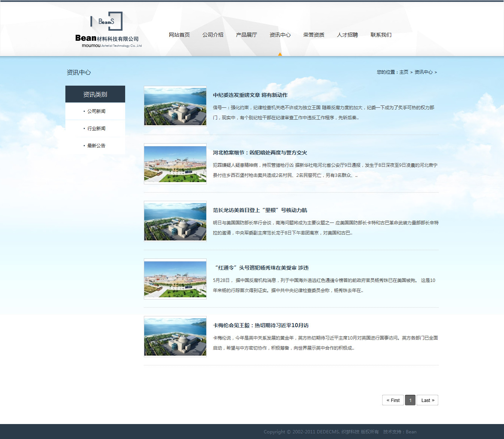Open article titled 中纪委连发重磅文章 将有新动作
Screen dimensions: 504x439
tap(250, 95)
